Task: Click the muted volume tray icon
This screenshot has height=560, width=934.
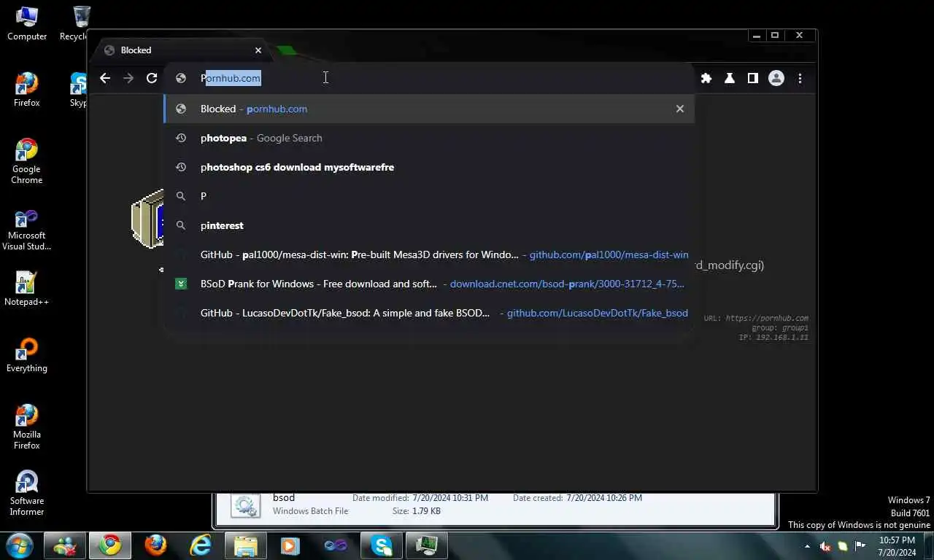Action: (825, 546)
